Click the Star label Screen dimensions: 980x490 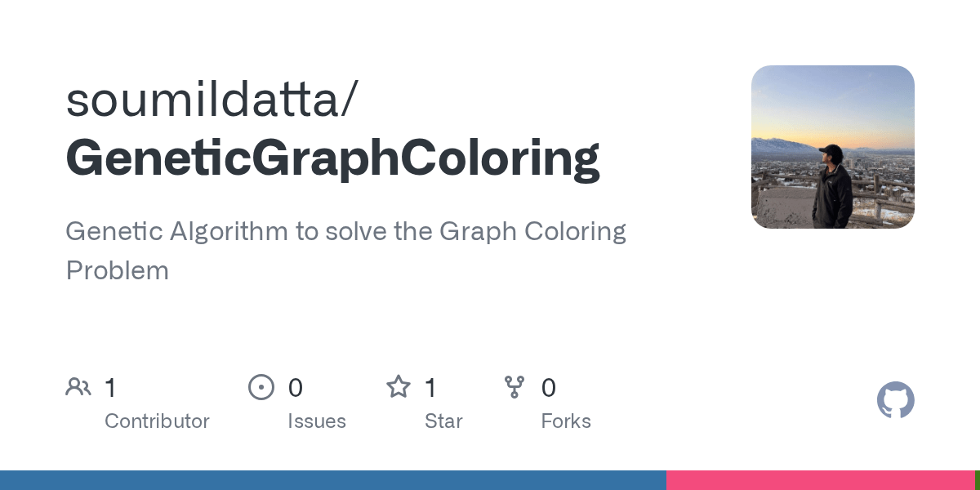pos(443,421)
